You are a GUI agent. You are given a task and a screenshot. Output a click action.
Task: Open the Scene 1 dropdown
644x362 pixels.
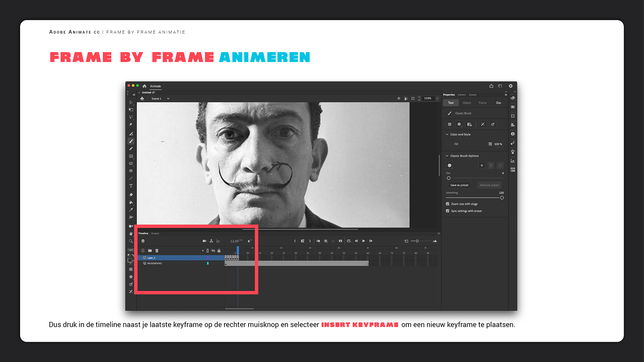168,99
